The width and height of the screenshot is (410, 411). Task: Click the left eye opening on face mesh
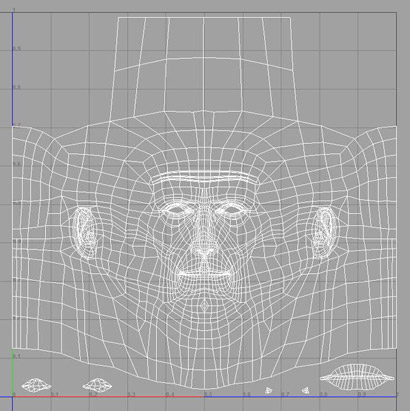click(x=177, y=210)
